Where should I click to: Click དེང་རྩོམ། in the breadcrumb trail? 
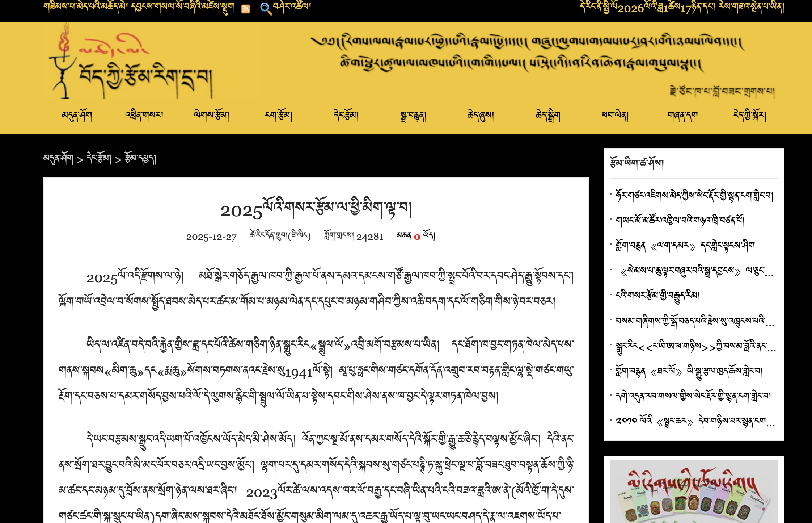pos(99,159)
